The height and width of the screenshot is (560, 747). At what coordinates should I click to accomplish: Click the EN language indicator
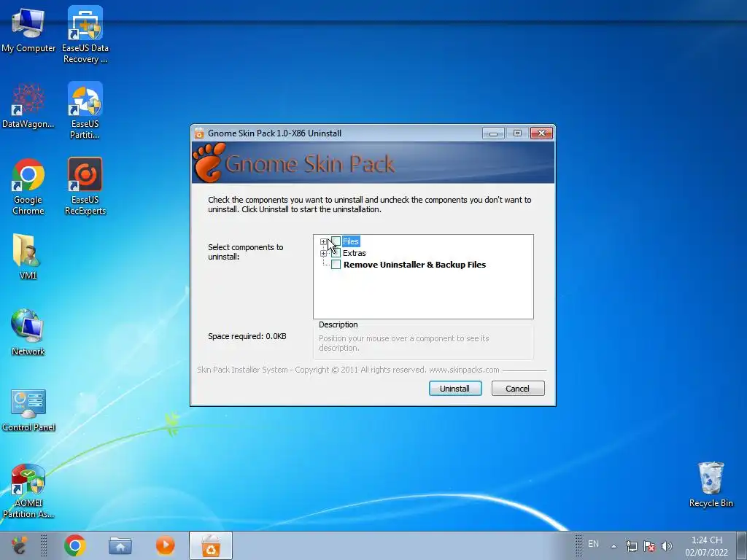coord(593,544)
